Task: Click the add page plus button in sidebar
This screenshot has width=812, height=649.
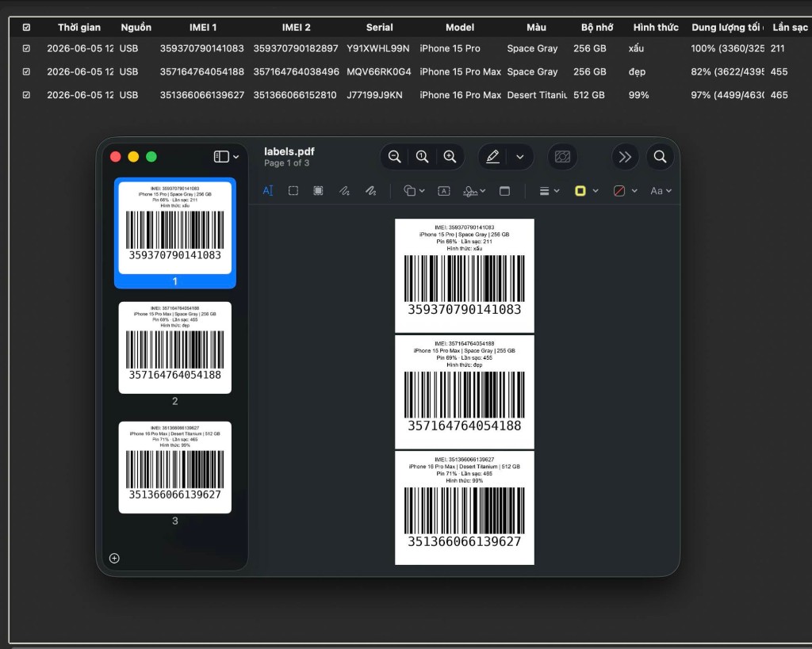Action: click(114, 558)
